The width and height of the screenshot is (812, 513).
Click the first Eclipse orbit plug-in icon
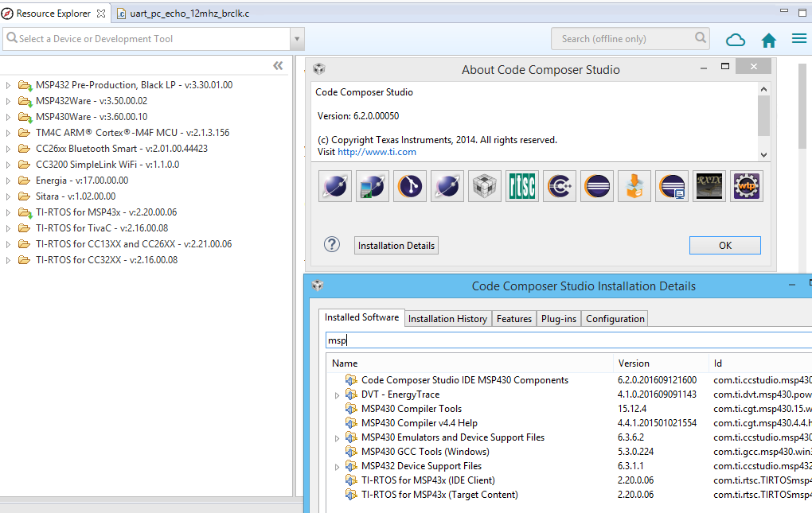point(336,186)
